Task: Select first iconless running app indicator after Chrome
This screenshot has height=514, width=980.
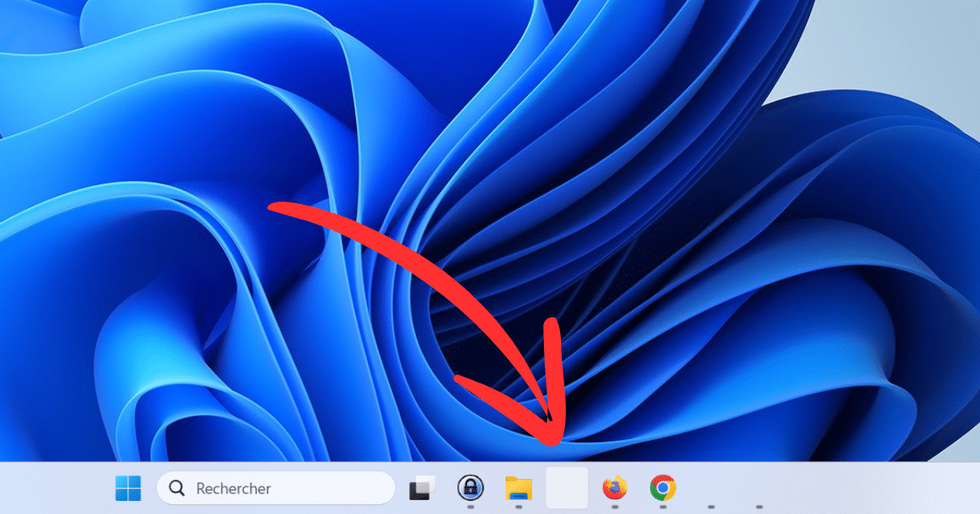Action: pyautogui.click(x=710, y=507)
